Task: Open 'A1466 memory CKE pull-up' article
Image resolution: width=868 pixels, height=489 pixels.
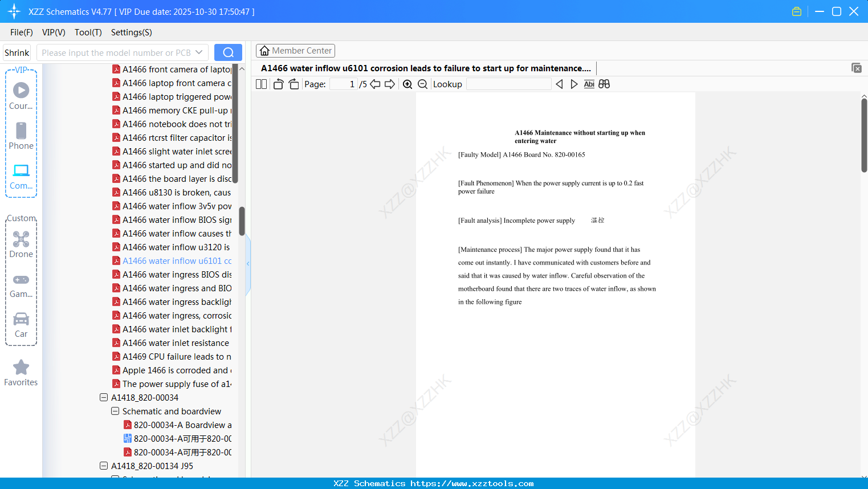Action: pyautogui.click(x=172, y=111)
